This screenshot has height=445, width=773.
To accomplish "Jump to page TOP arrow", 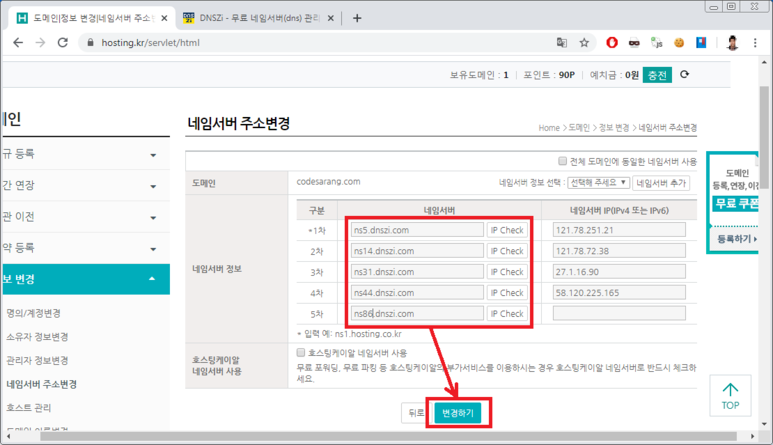I will [x=730, y=396].
